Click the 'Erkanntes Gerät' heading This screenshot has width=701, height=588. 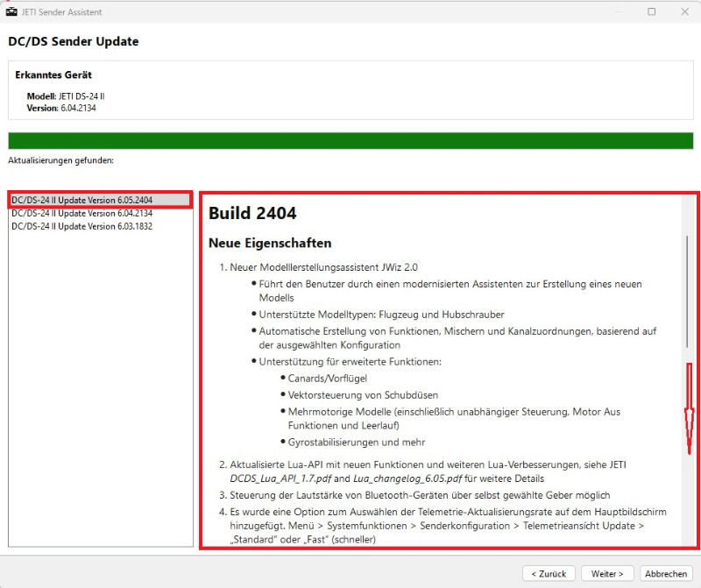pos(53,74)
